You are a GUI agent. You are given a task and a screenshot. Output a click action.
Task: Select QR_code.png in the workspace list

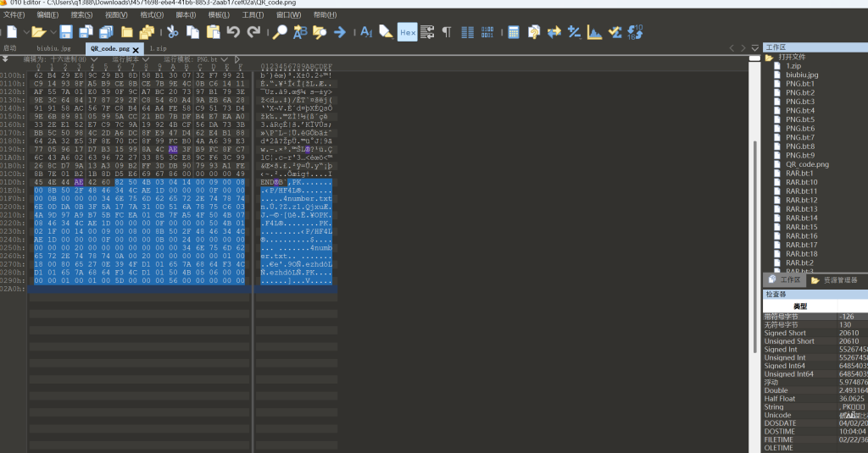807,164
